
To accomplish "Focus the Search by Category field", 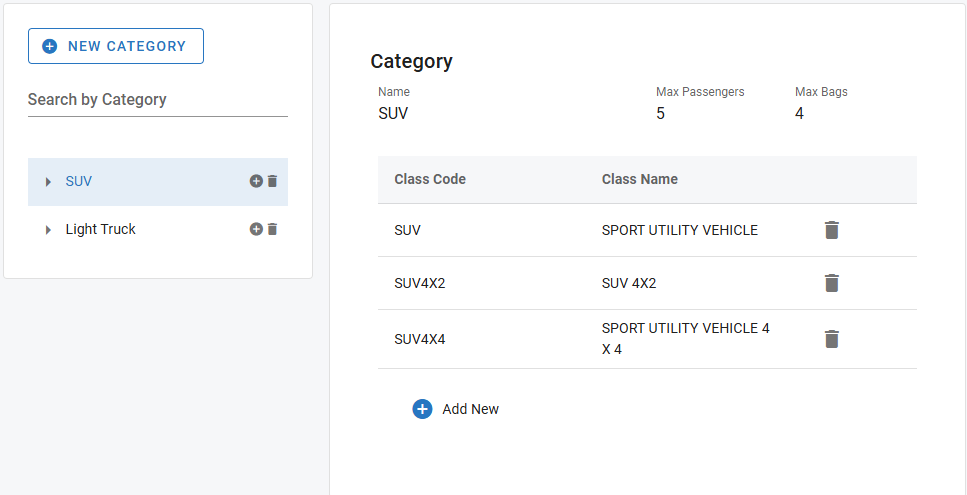I will pos(157,100).
